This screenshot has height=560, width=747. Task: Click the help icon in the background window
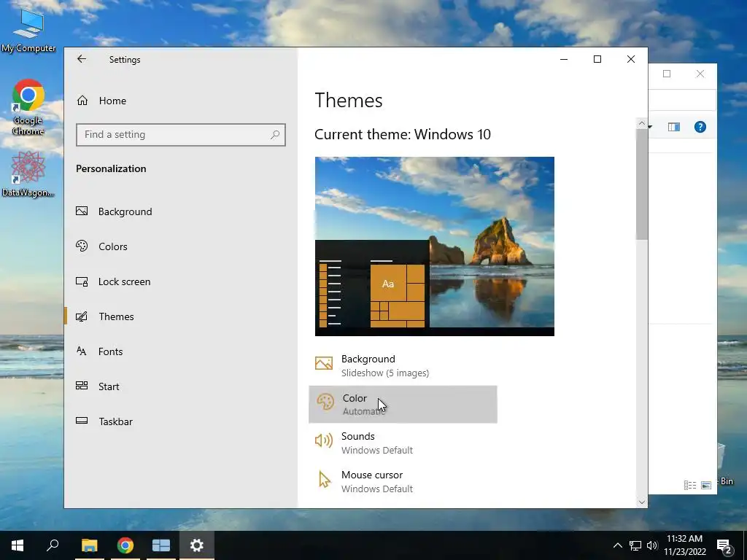(700, 127)
